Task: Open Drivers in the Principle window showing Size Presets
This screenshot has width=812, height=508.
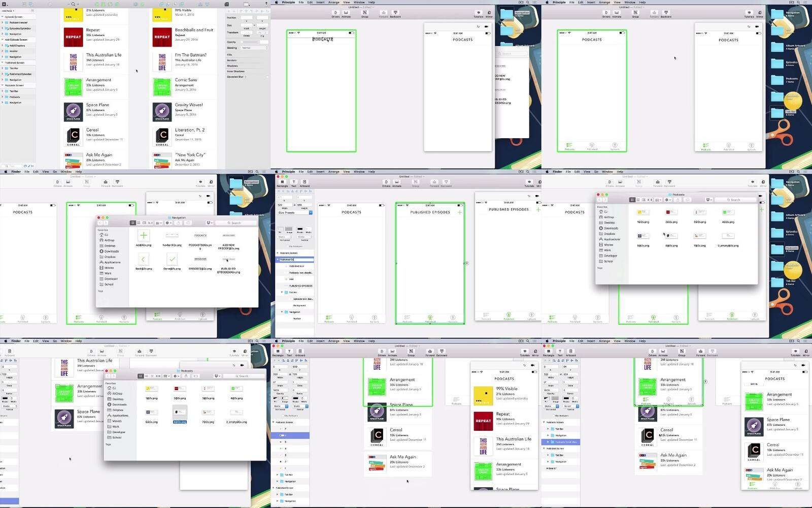Action: [386, 183]
